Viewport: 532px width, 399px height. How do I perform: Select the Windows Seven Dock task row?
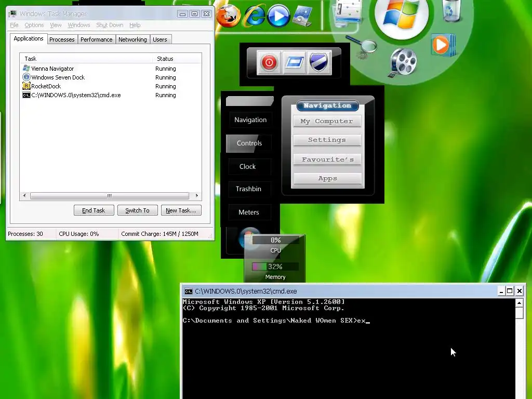coord(111,77)
